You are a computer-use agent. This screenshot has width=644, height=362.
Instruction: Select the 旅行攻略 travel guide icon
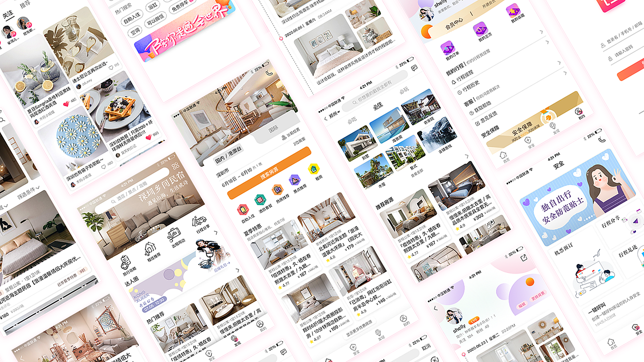(x=125, y=262)
